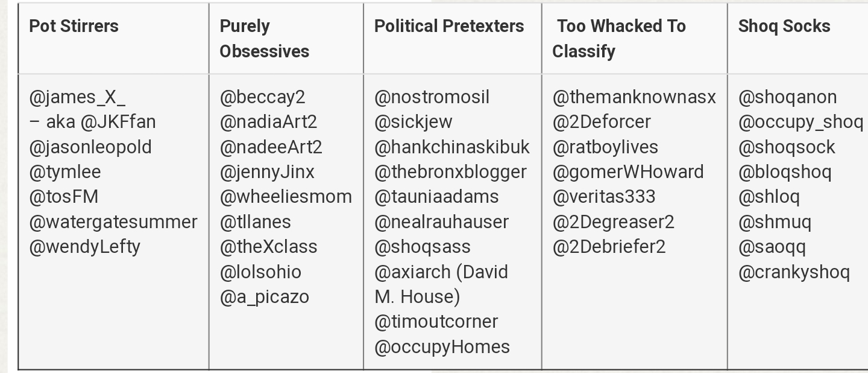The image size is (868, 373).
Task: Select the @nealrauhauser handle
Action: click(442, 222)
